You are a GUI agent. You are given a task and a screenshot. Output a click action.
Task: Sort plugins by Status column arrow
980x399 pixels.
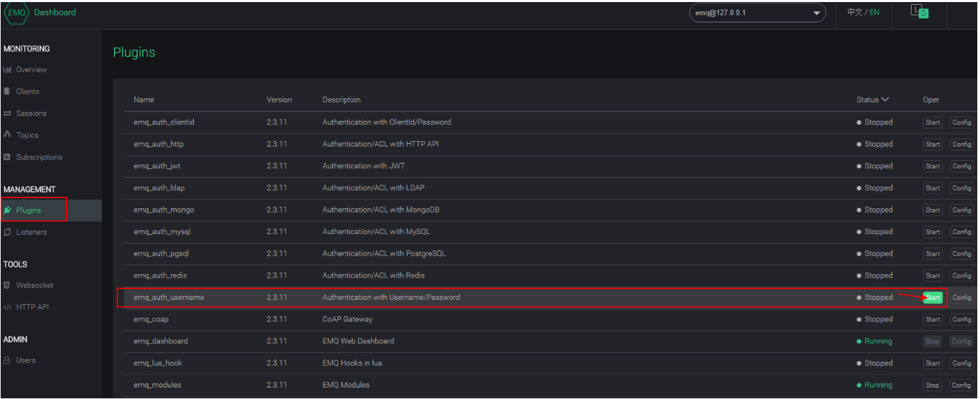click(x=885, y=100)
